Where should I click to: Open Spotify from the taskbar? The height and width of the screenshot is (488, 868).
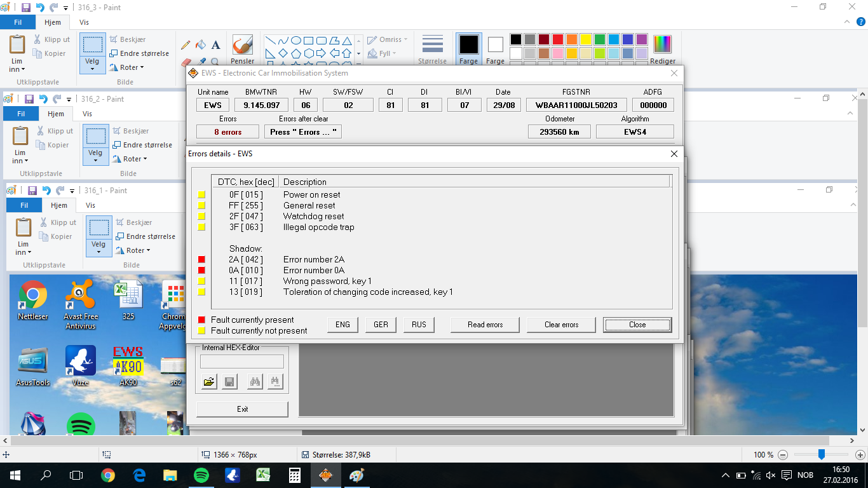[x=200, y=475]
